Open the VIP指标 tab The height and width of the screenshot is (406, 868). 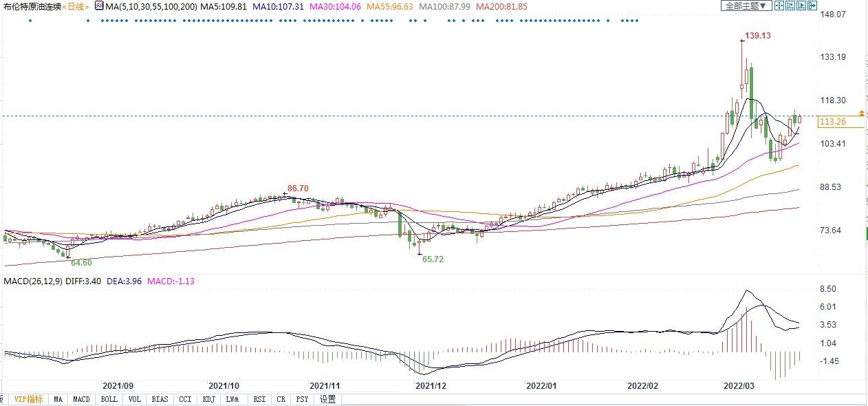pyautogui.click(x=28, y=399)
